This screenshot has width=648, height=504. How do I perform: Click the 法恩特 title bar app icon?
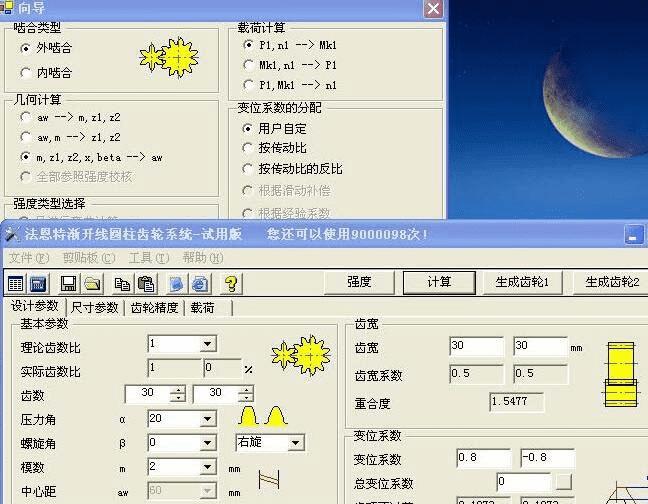pos(12,234)
